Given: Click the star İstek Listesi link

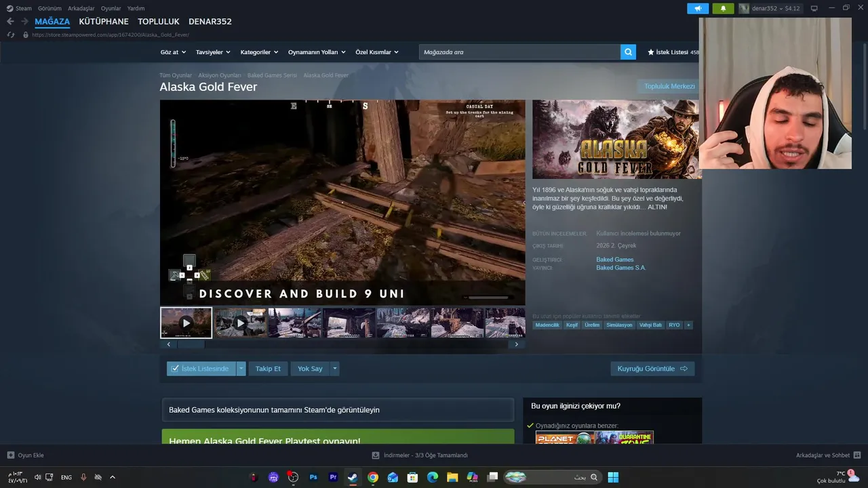Looking at the screenshot, I should 673,52.
